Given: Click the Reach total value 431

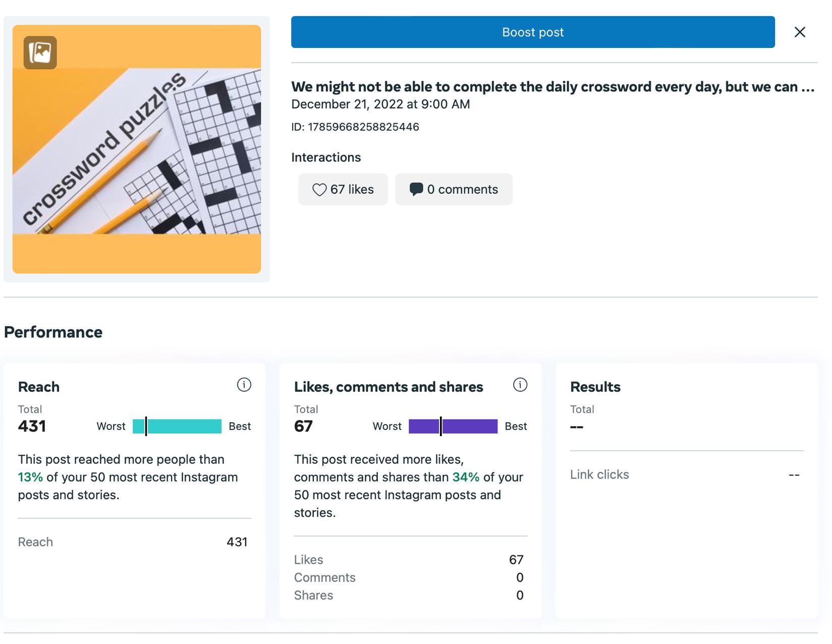Looking at the screenshot, I should point(32,426).
